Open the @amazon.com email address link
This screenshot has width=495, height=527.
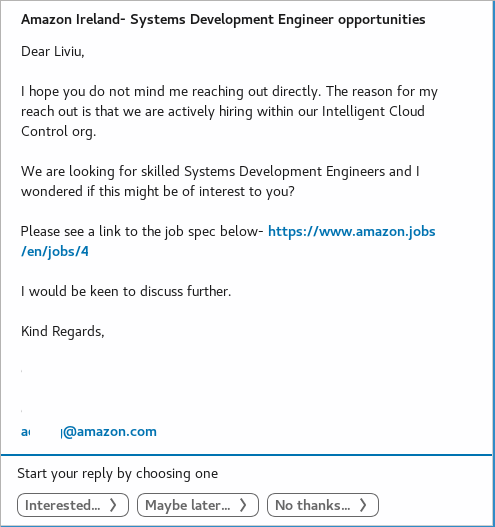[x=89, y=432]
